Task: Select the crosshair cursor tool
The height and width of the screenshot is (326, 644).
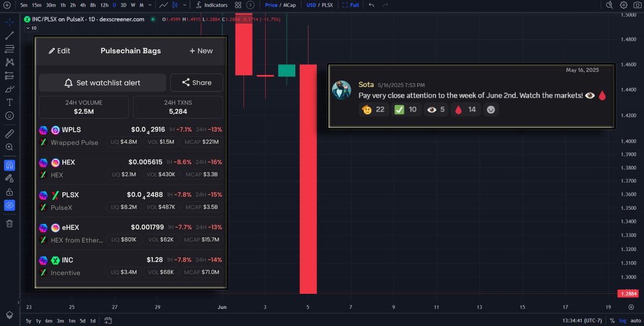Action: (x=10, y=23)
